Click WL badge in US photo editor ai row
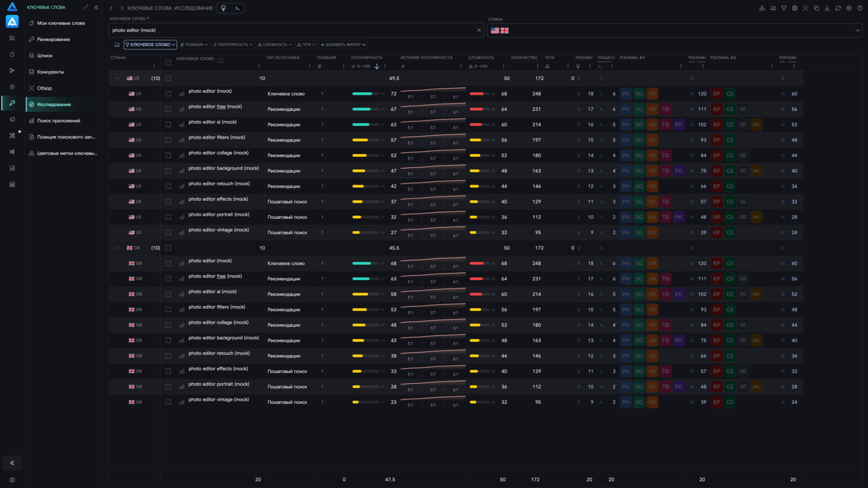This screenshot has width=868, height=488. click(x=756, y=125)
